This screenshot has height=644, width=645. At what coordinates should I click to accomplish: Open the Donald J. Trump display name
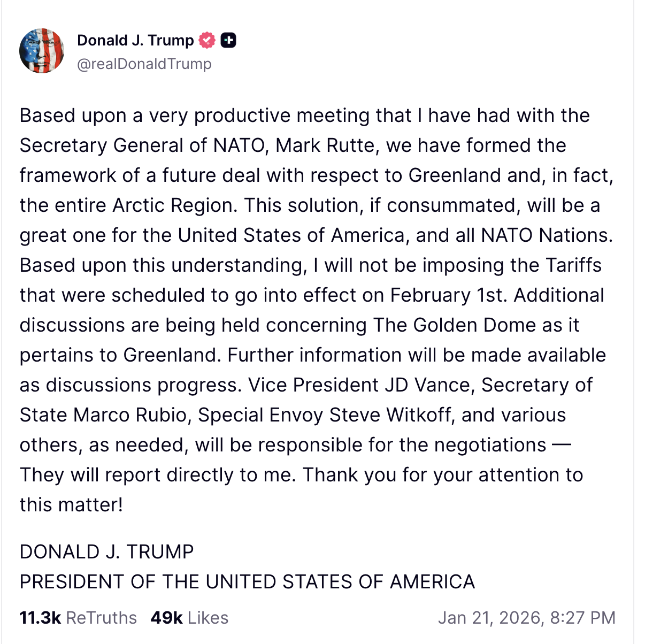pos(135,41)
